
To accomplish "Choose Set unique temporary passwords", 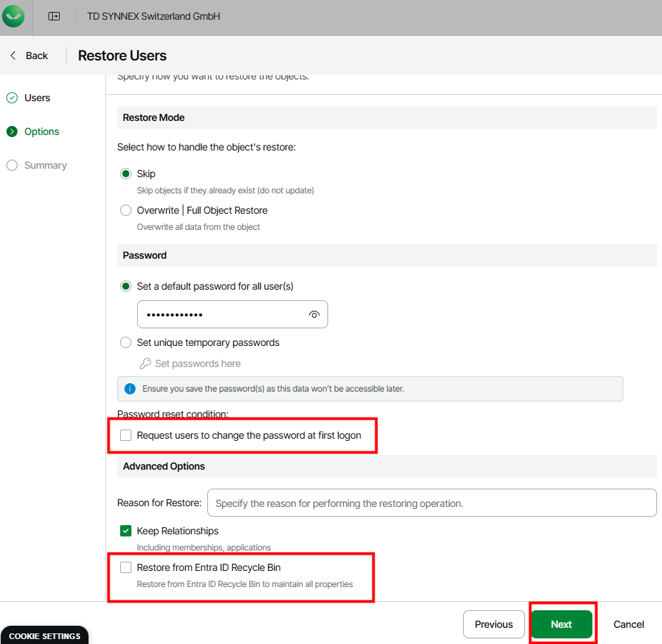I will point(126,342).
